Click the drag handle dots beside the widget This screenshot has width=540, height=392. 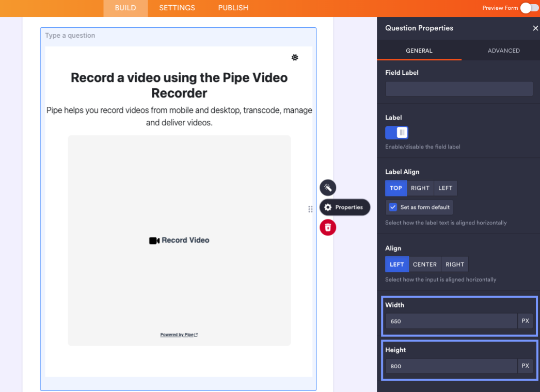coord(310,209)
